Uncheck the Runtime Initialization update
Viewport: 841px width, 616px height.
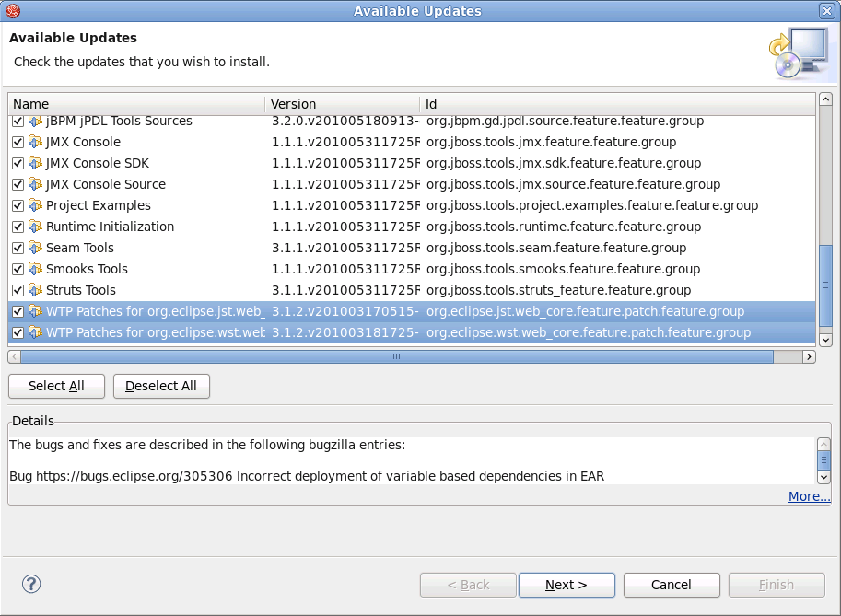coord(18,227)
